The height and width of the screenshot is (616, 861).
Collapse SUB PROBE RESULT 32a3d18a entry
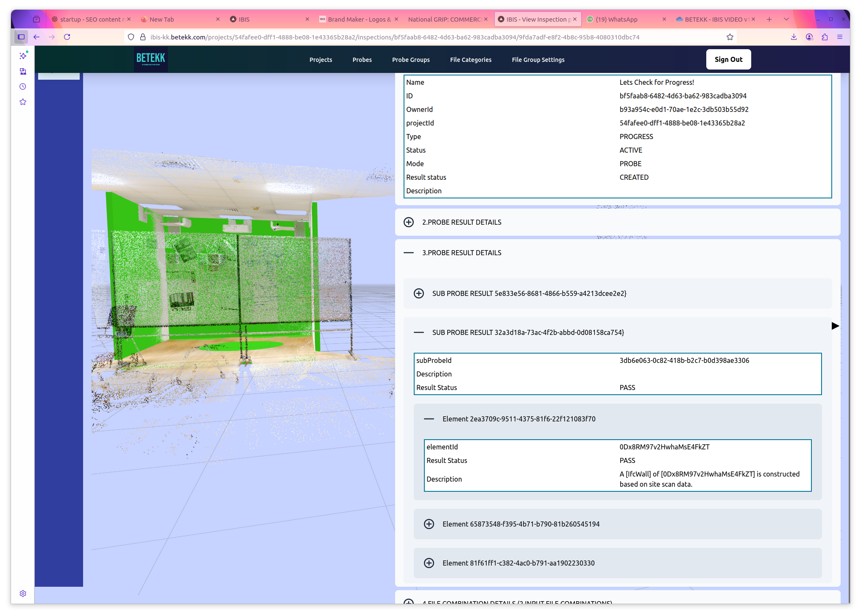419,332
